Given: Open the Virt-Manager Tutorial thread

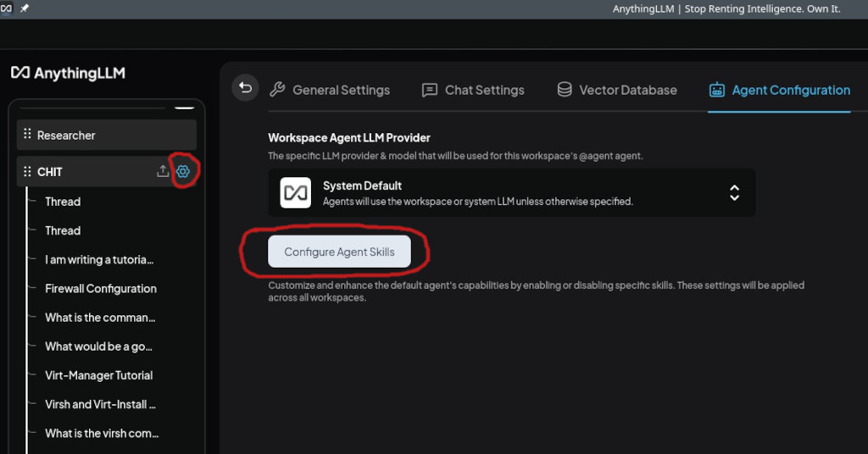Looking at the screenshot, I should (x=99, y=375).
